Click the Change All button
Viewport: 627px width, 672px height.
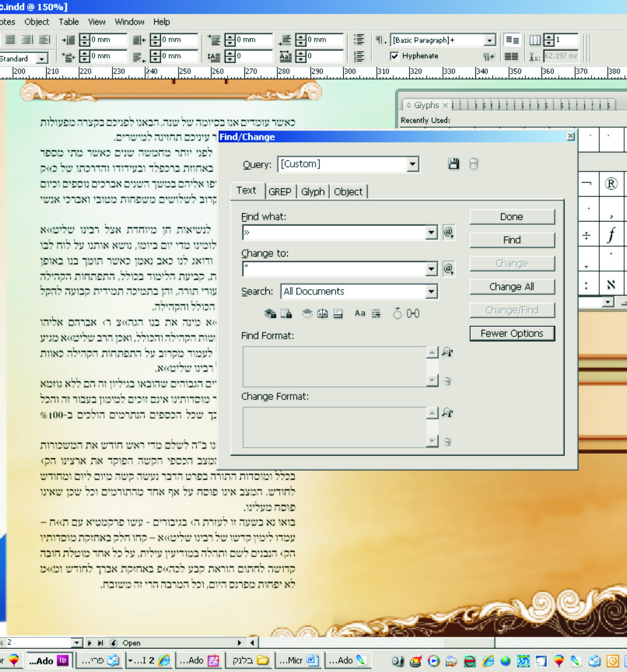click(512, 287)
